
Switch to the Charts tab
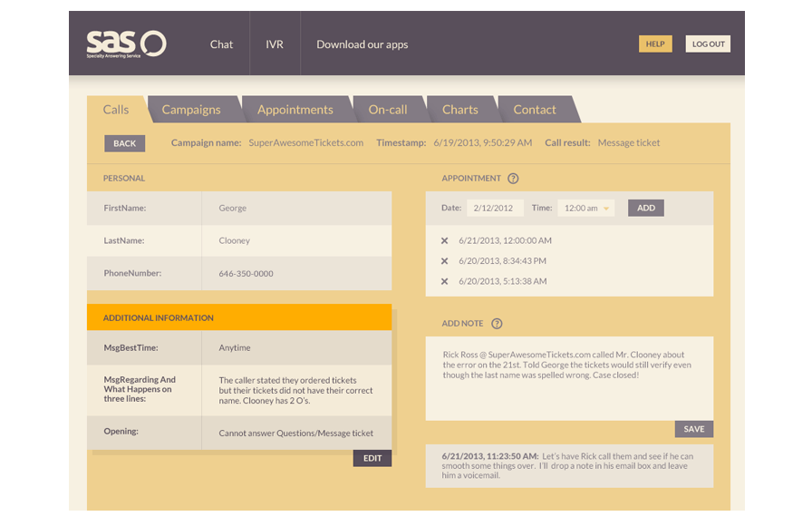tap(461, 109)
